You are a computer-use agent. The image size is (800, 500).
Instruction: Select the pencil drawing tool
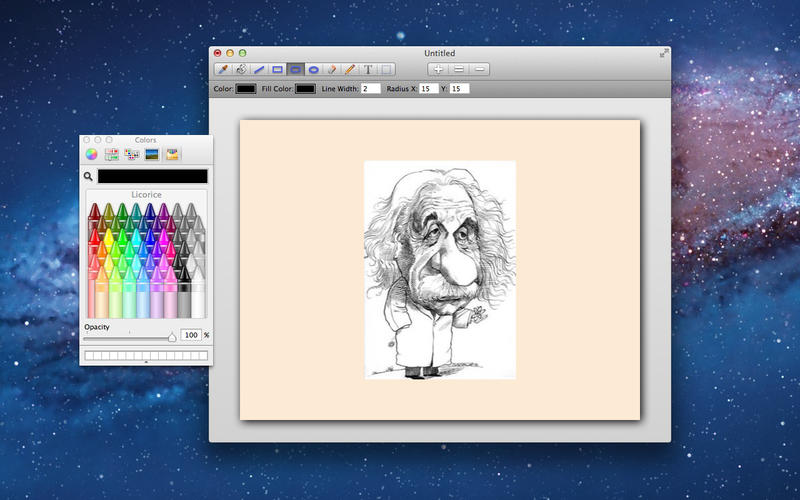coord(349,69)
